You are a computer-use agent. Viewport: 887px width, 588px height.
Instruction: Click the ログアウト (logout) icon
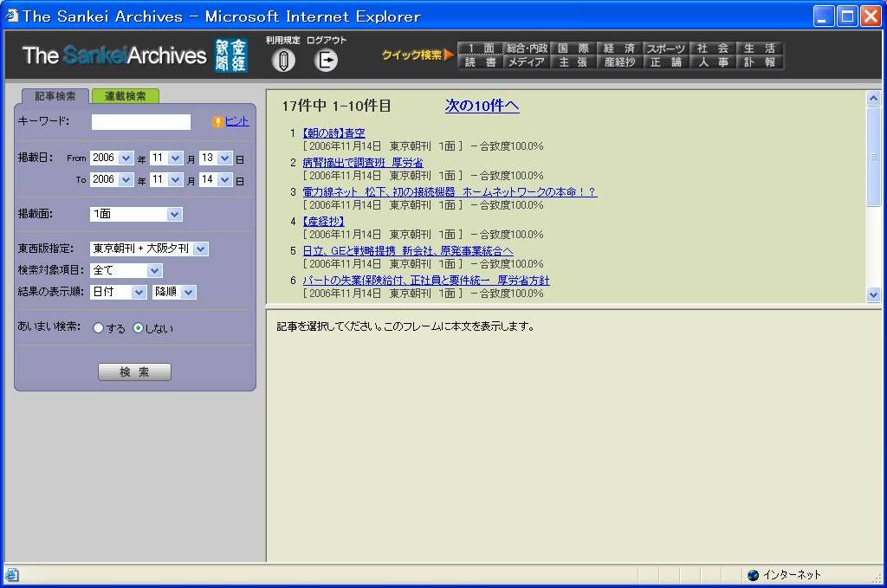pyautogui.click(x=326, y=60)
